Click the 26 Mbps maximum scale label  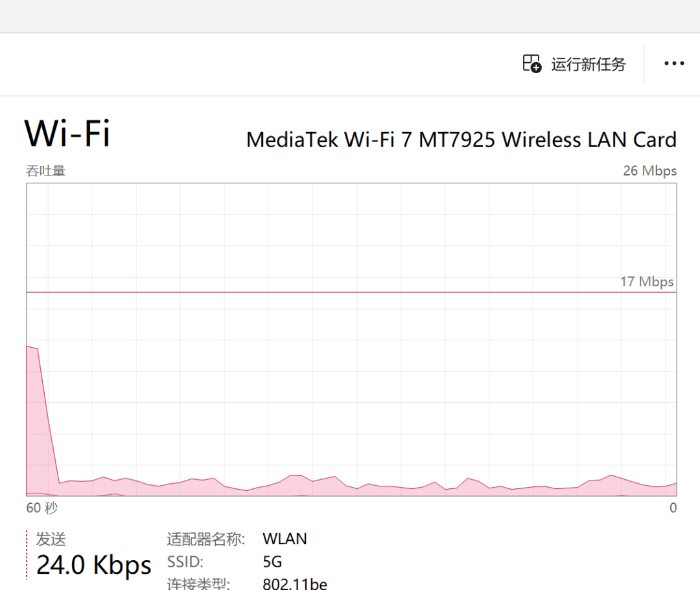pyautogui.click(x=649, y=170)
